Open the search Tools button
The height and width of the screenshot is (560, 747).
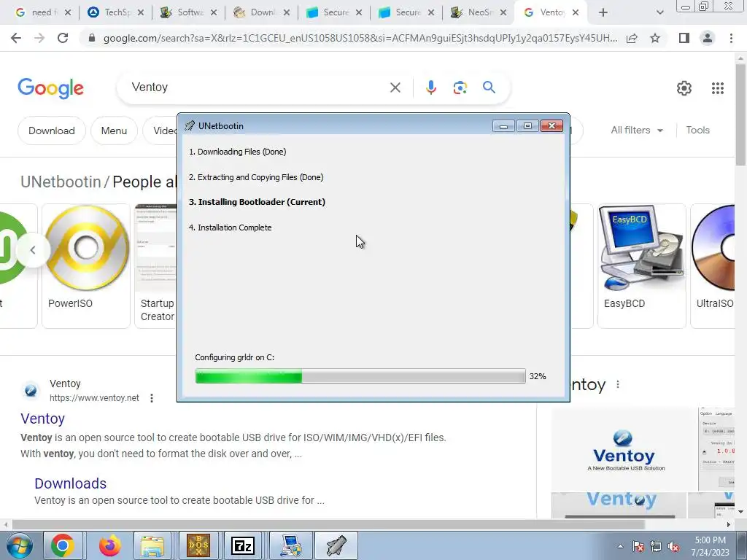coord(697,130)
